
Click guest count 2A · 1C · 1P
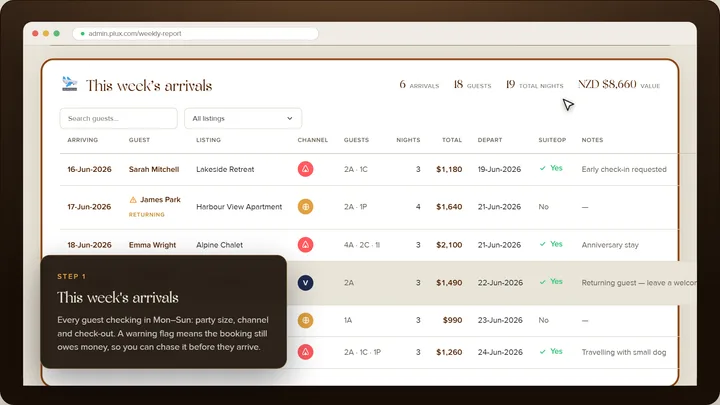(362, 353)
